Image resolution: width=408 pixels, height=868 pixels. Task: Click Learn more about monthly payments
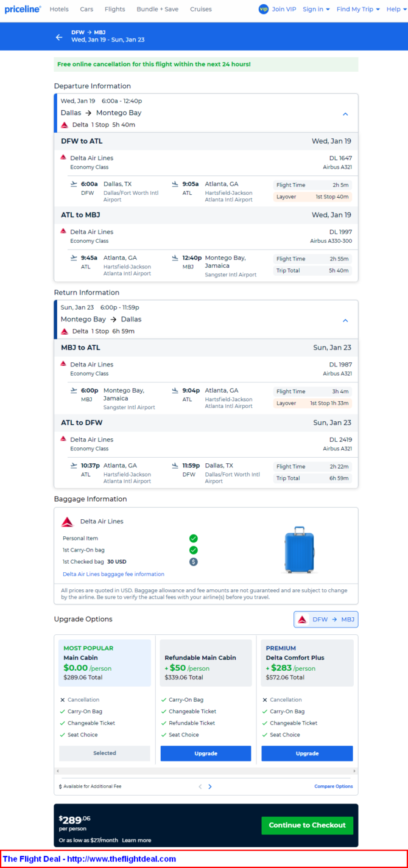click(136, 840)
